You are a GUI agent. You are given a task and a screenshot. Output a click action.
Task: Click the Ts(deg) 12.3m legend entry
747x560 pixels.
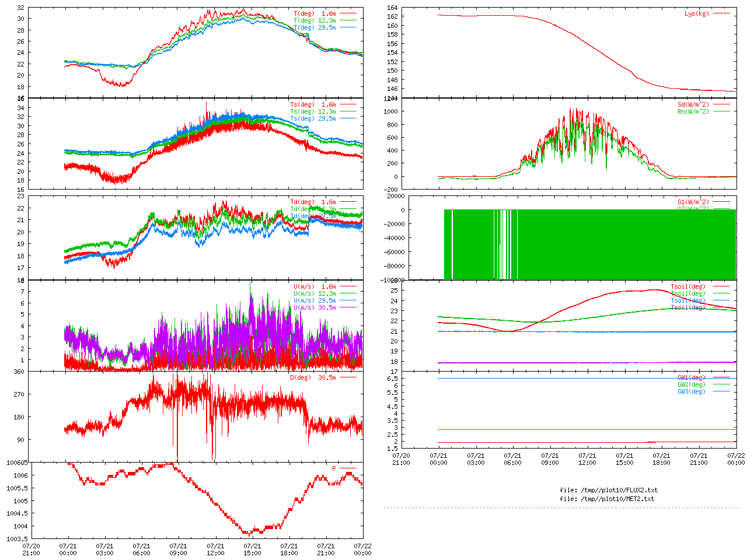point(313,111)
